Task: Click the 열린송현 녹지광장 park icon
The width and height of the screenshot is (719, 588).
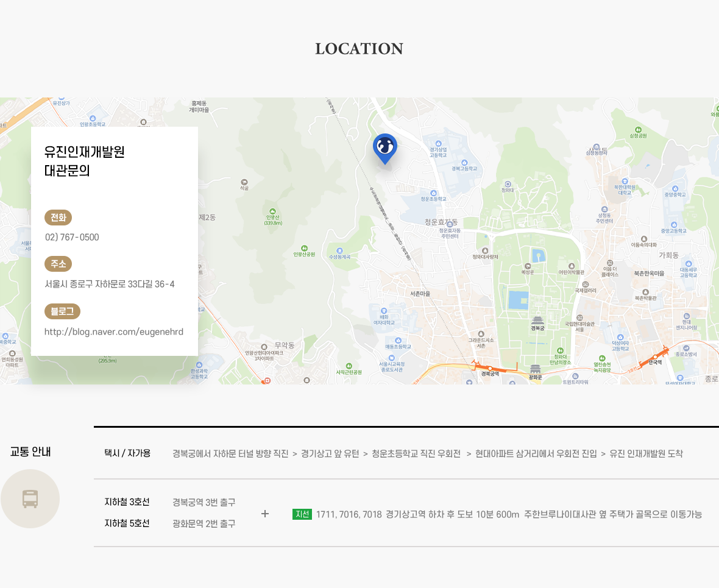Action: [x=602, y=359]
